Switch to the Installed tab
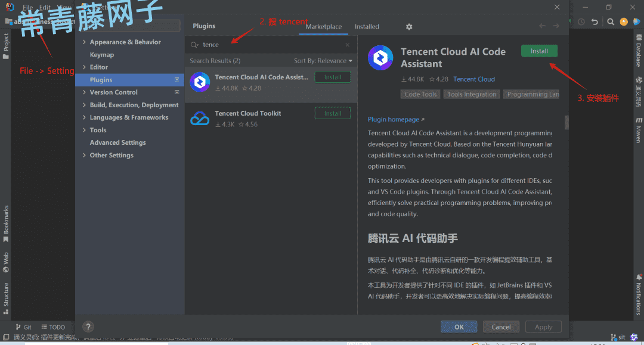The image size is (644, 345). (x=367, y=27)
